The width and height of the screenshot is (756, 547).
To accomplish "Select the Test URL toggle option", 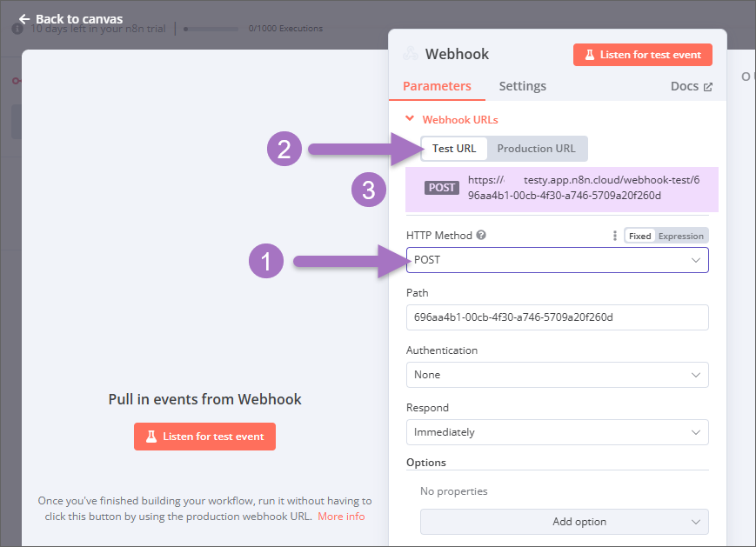I will pos(454,149).
